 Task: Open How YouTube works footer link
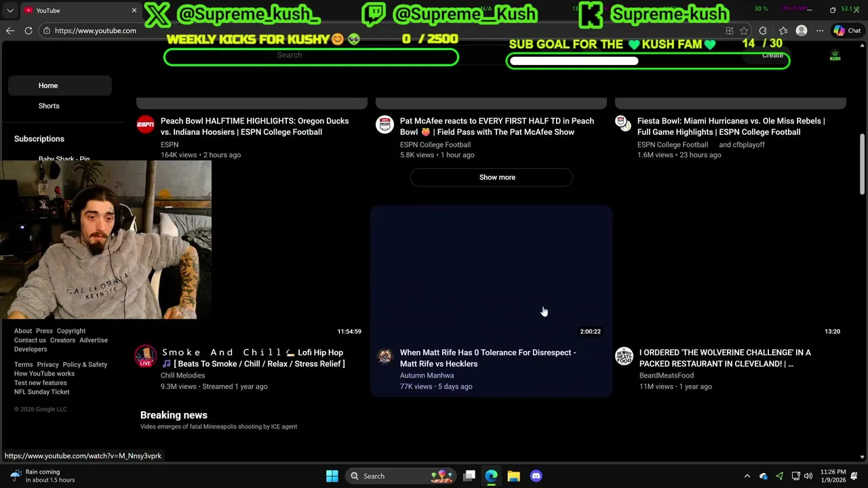pos(44,373)
